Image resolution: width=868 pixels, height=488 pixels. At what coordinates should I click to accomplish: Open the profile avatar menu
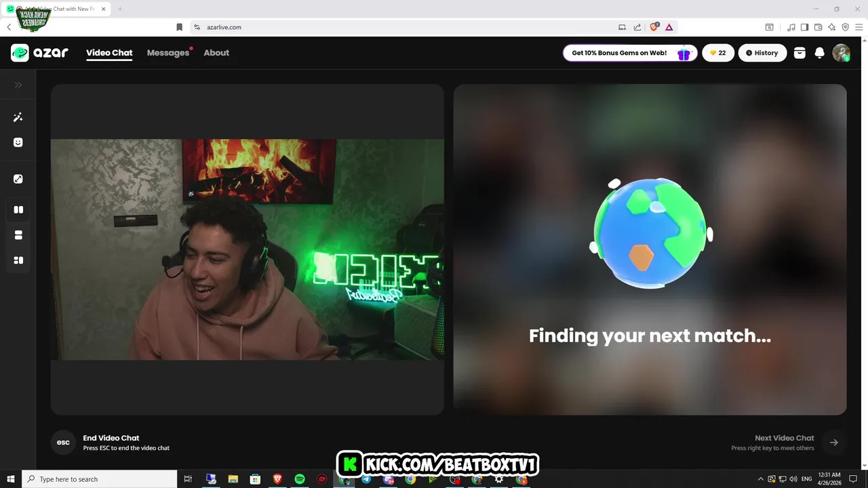[841, 53]
